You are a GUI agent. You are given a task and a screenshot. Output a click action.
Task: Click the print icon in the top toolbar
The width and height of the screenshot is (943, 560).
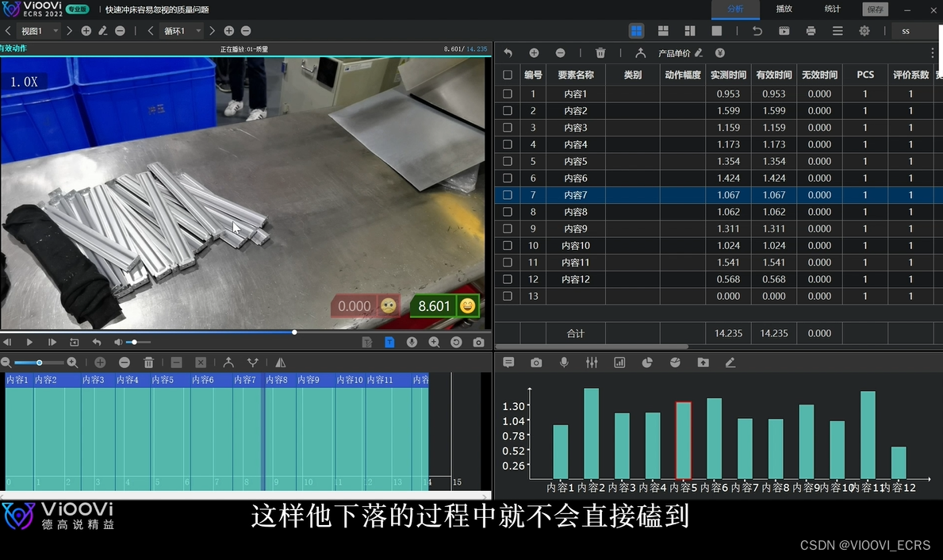pos(811,30)
